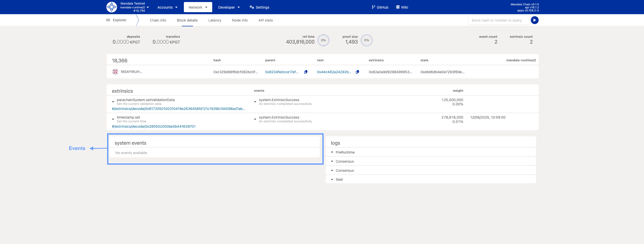Viewport: 644px width, 244px height.
Task: Open the Accounts dropdown menu
Action: (x=167, y=7)
